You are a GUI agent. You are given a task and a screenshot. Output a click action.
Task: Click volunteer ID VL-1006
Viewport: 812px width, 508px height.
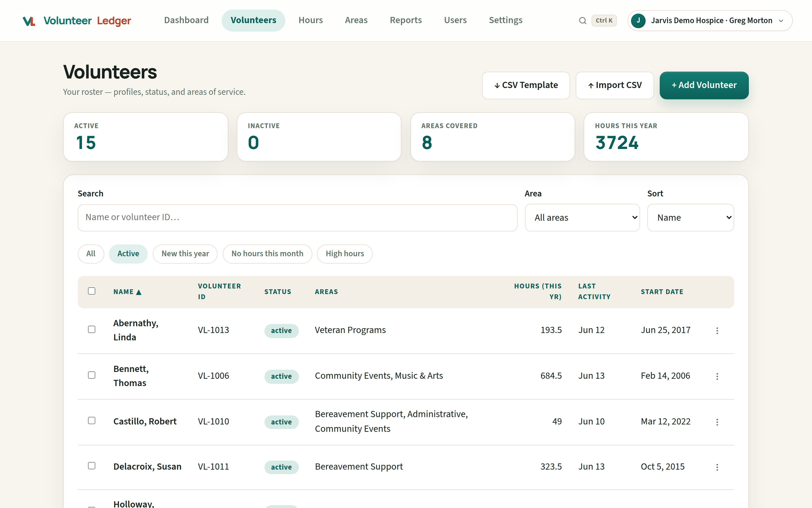click(x=213, y=376)
